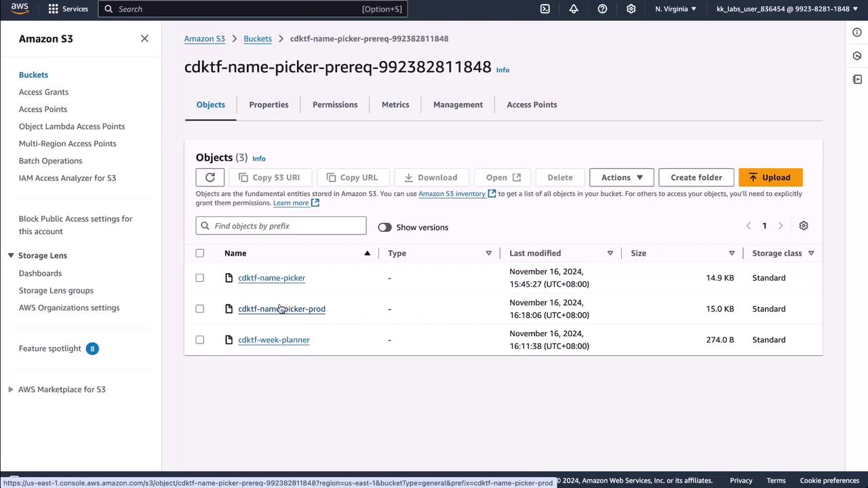Click the Find objects by prefix field

pos(281,226)
